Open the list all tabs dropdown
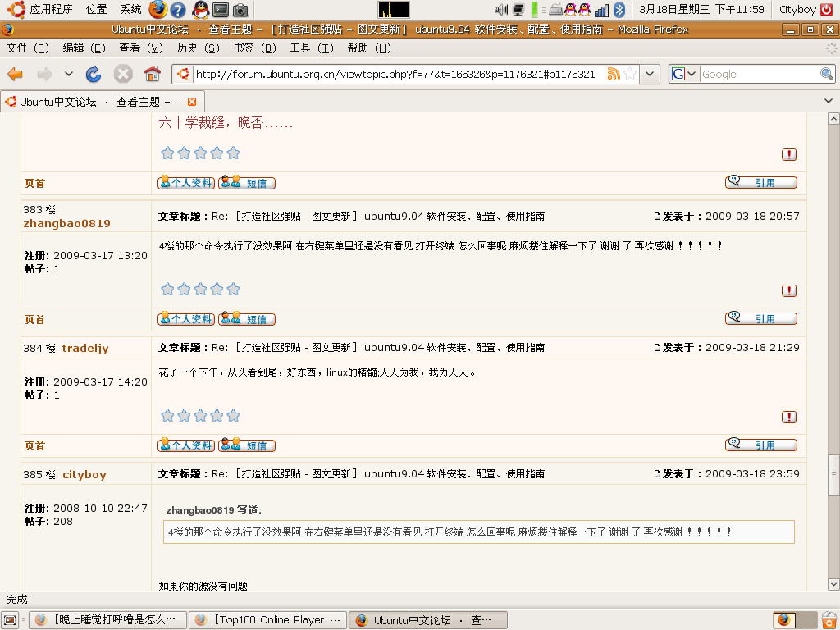This screenshot has width=840, height=630. click(829, 101)
